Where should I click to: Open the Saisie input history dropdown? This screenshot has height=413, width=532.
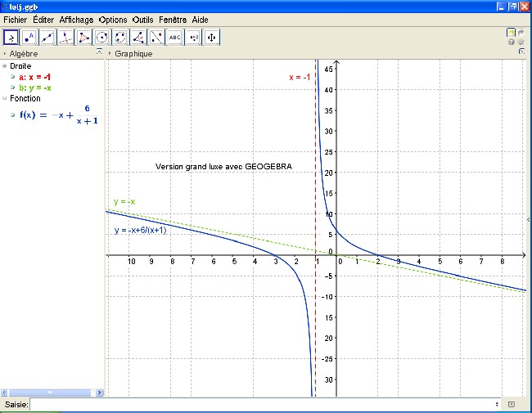point(497,404)
